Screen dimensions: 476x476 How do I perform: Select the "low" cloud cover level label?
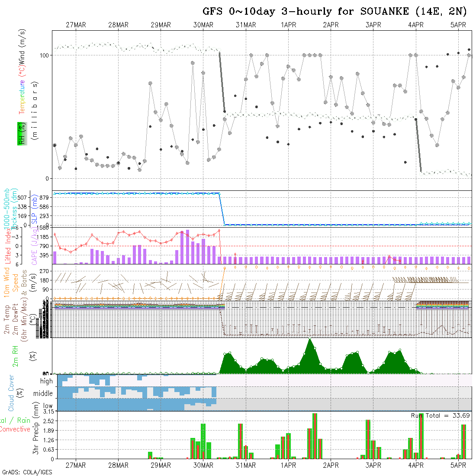click(47, 406)
